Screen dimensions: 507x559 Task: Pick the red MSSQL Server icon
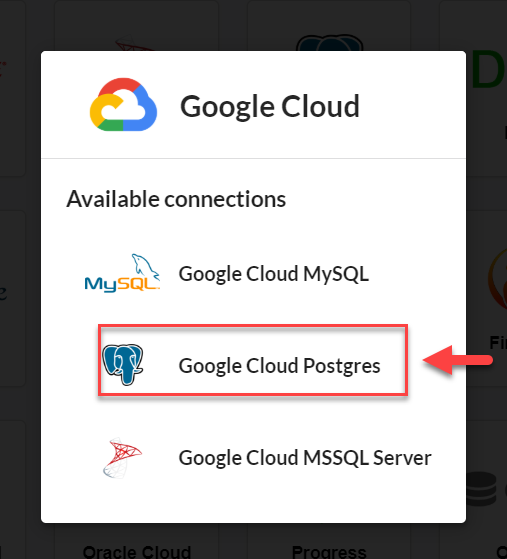pyautogui.click(x=122, y=457)
